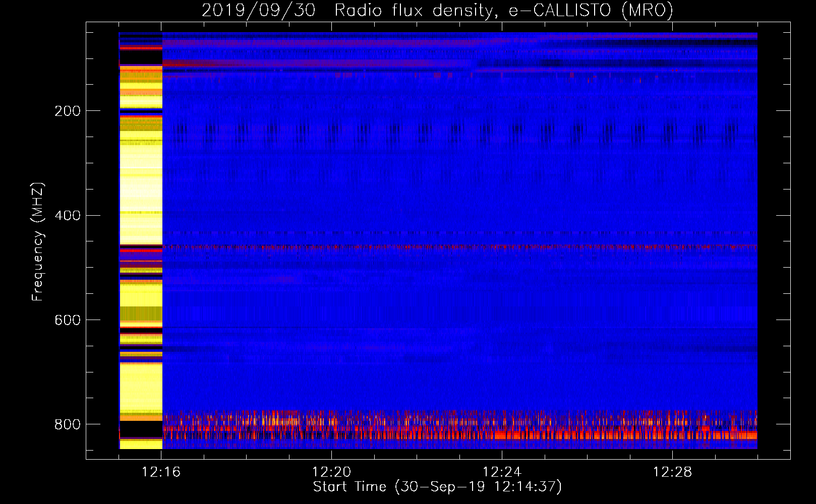Click the 12:28 time tick label
816x504 pixels.
[x=673, y=472]
